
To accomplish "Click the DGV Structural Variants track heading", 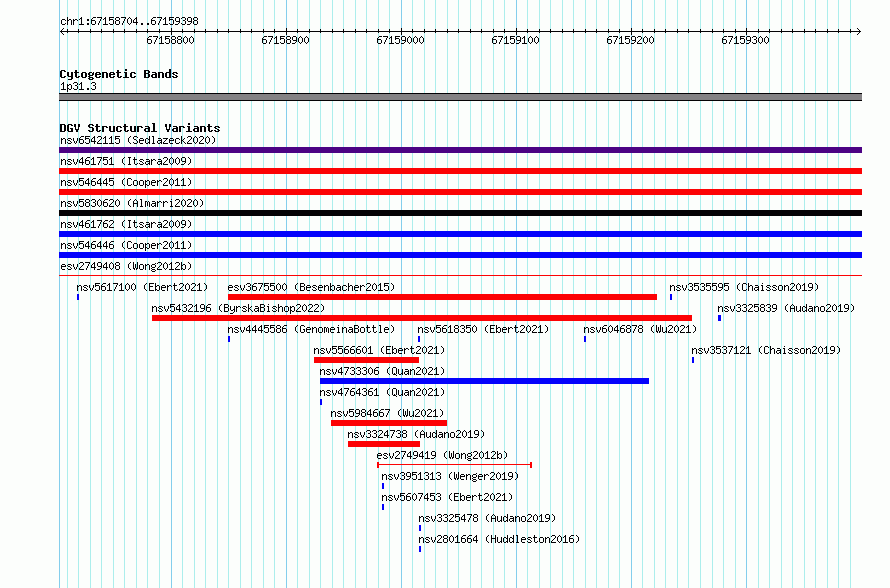I will click(x=140, y=128).
